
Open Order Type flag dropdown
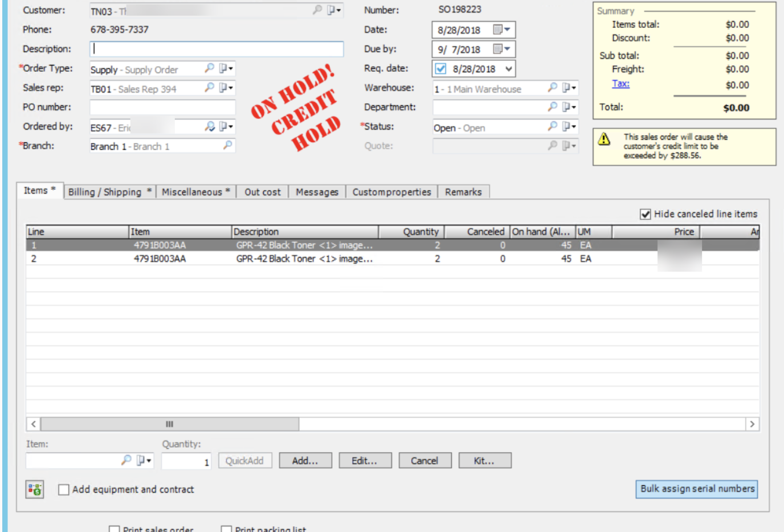(226, 68)
